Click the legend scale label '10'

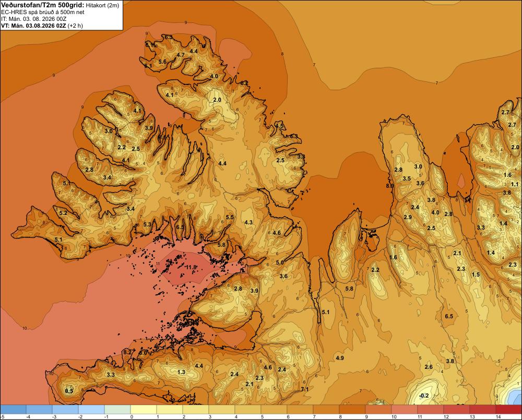click(x=394, y=417)
